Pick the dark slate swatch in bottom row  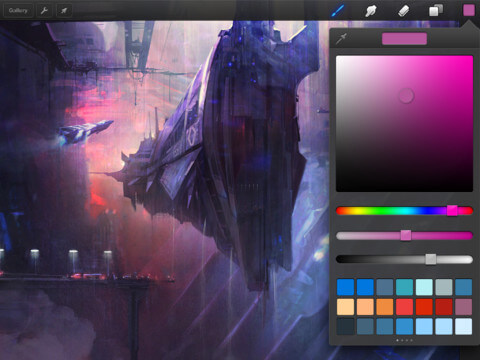(x=345, y=326)
